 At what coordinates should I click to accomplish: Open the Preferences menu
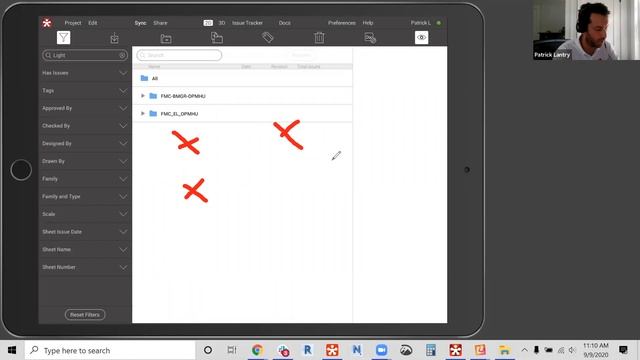coord(342,23)
